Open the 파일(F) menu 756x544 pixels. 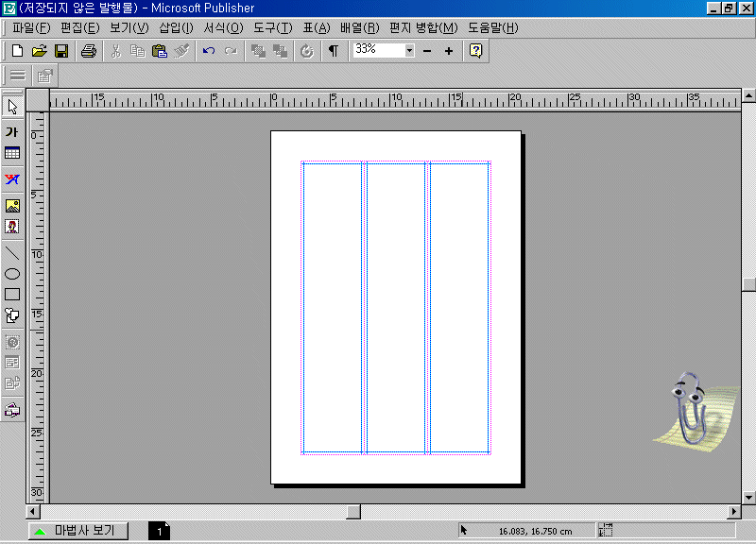31,28
